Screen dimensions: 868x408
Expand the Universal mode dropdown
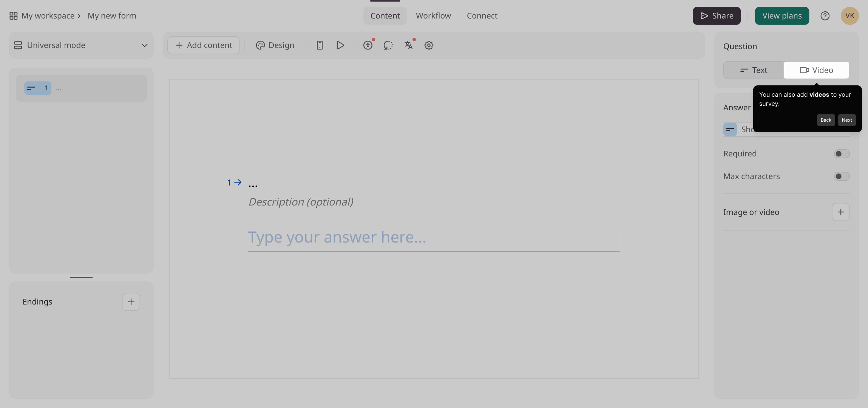point(81,45)
